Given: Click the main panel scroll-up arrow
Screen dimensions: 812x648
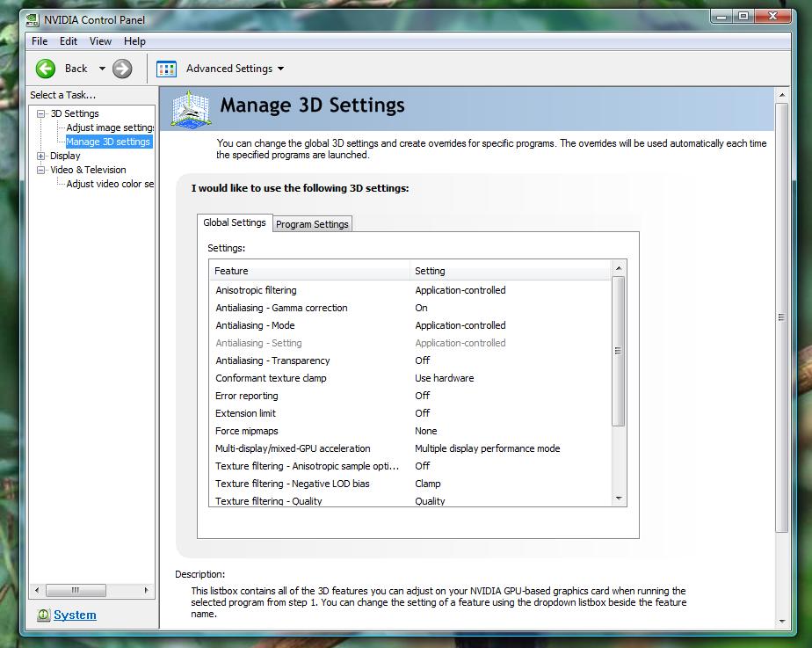Looking at the screenshot, I should 782,95.
